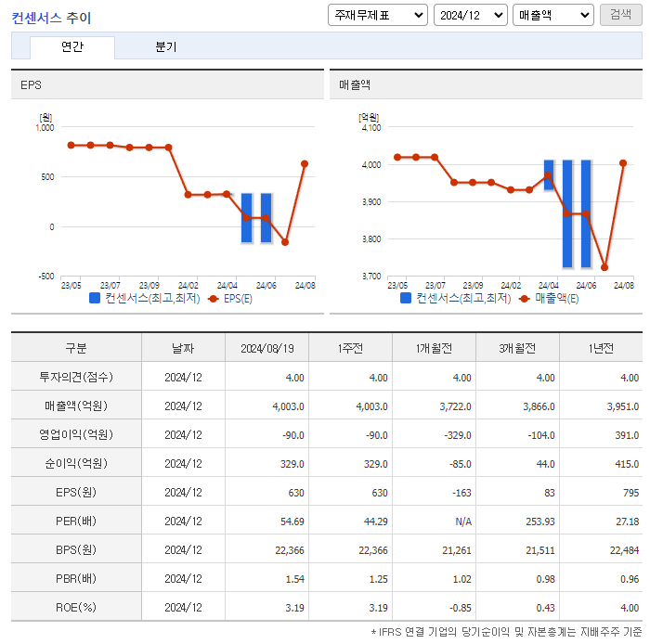Click the 구분 column header
The width and height of the screenshot is (650, 644).
[x=76, y=348]
